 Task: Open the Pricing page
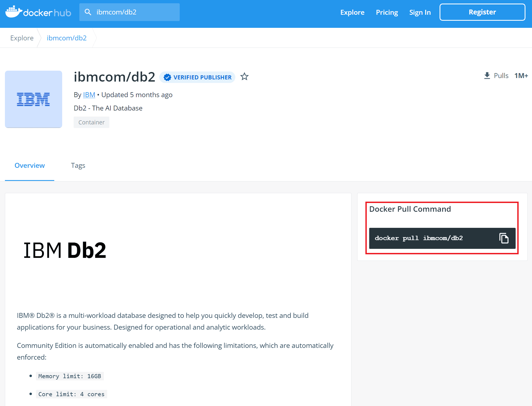(x=387, y=12)
